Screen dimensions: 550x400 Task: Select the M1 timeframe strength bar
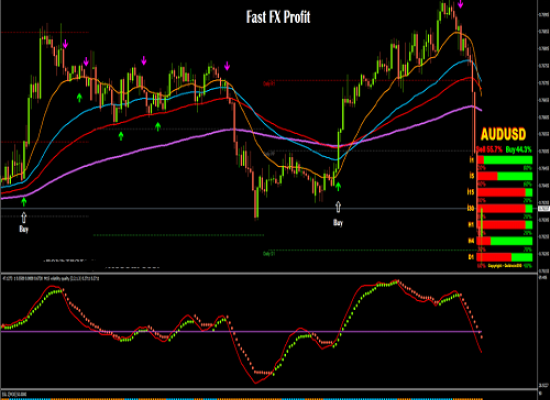(505, 160)
